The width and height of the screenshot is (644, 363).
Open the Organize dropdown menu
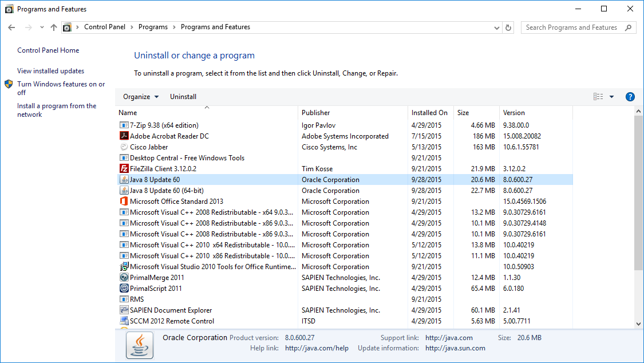click(x=141, y=97)
